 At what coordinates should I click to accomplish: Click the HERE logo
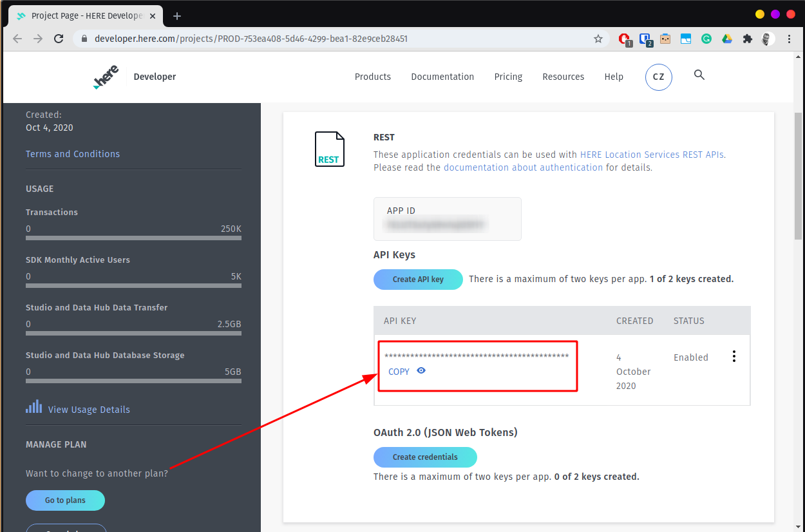[x=105, y=75]
